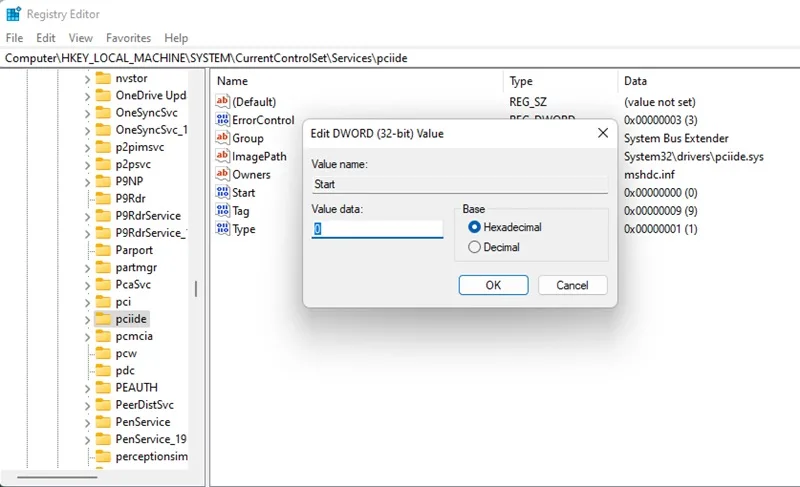800x487 pixels.
Task: Open the File menu
Action: pos(14,38)
